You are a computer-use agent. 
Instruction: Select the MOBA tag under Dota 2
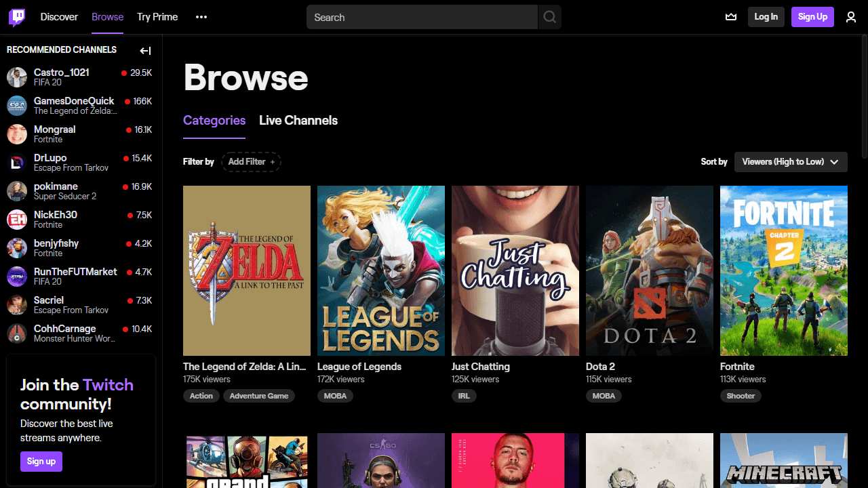click(604, 396)
